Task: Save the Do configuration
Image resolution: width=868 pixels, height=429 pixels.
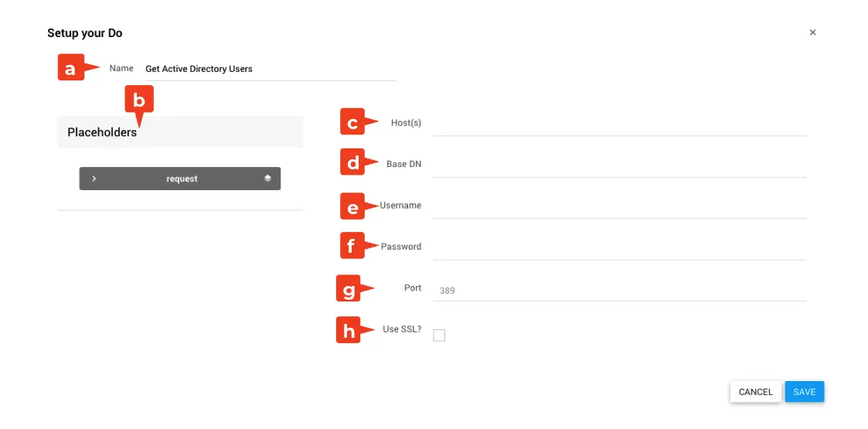Action: point(804,392)
